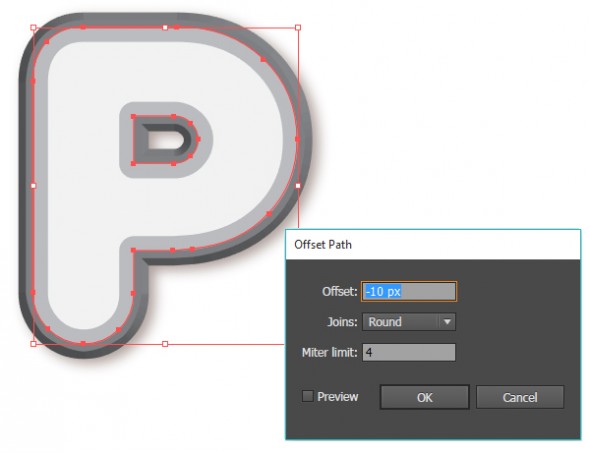Click the Miter limit input field
This screenshot has height=453, width=590.
[409, 353]
